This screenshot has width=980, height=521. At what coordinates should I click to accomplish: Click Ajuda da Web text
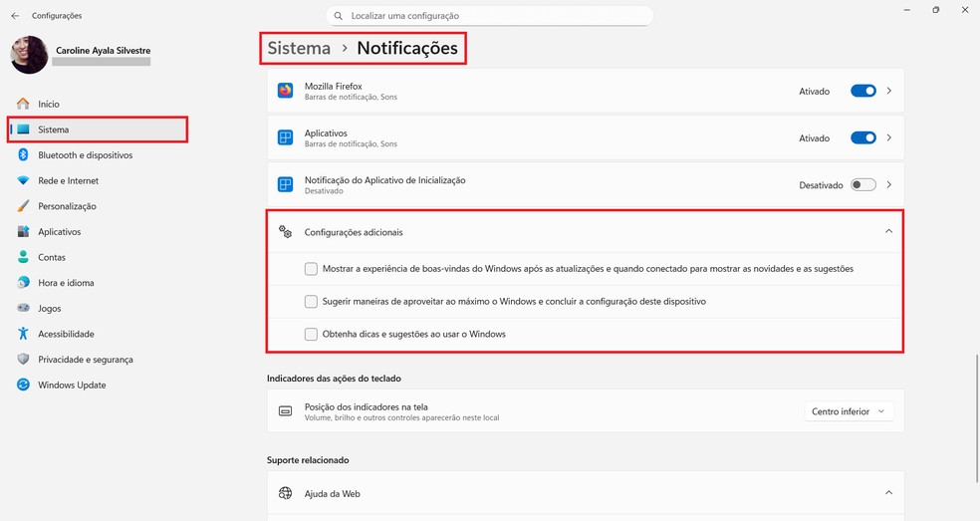[333, 493]
